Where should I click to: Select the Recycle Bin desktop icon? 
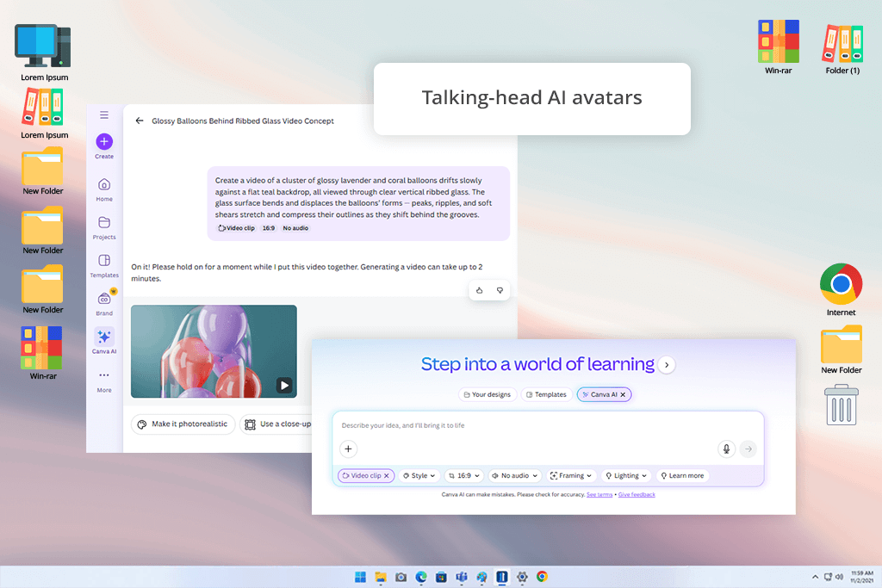841,405
